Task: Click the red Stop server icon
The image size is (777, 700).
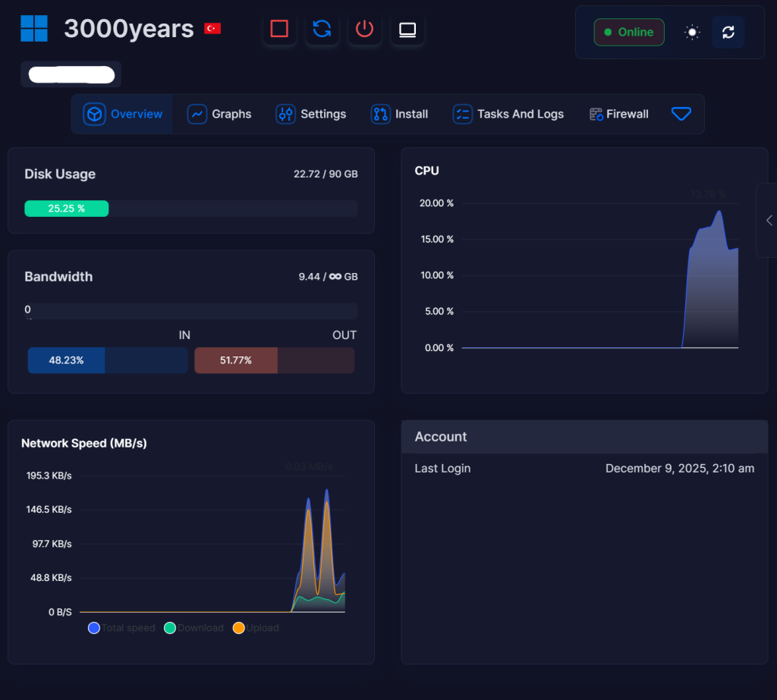Action: 279,30
